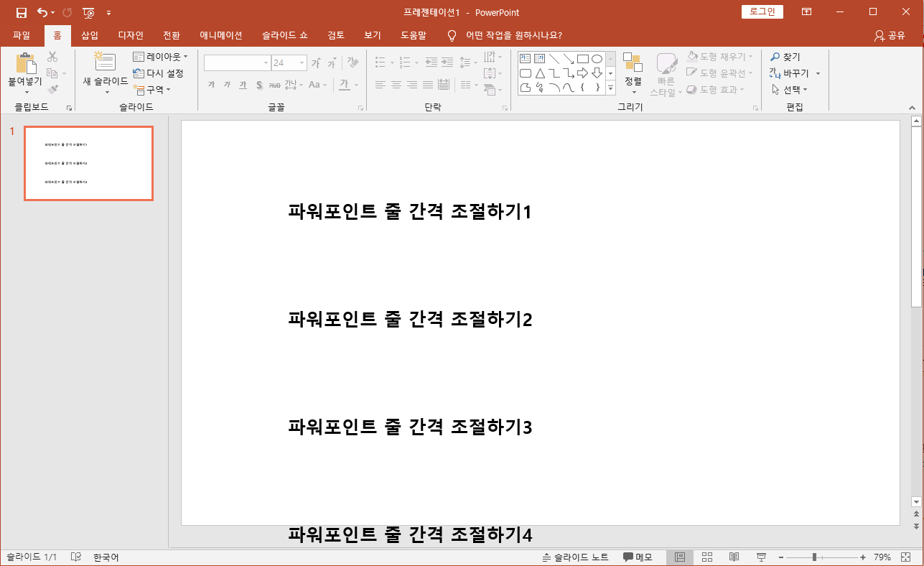
Task: Open the Select (선택) dropdown
Action: (789, 90)
